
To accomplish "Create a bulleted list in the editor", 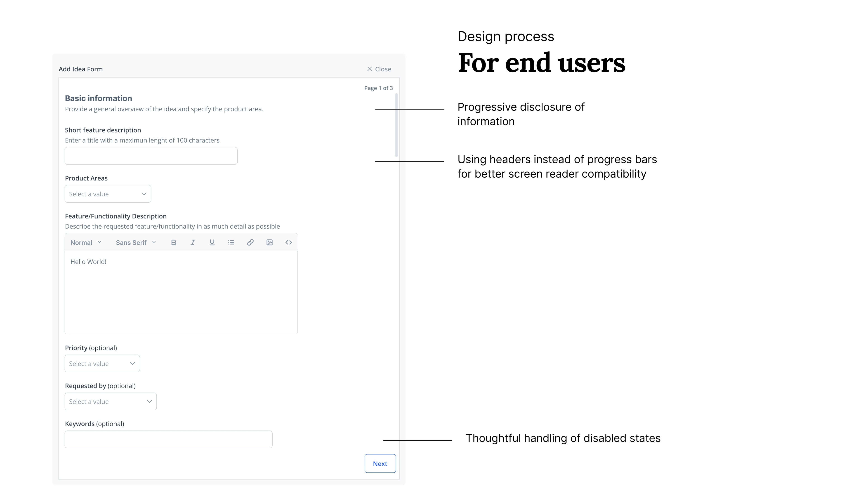I will pyautogui.click(x=231, y=242).
